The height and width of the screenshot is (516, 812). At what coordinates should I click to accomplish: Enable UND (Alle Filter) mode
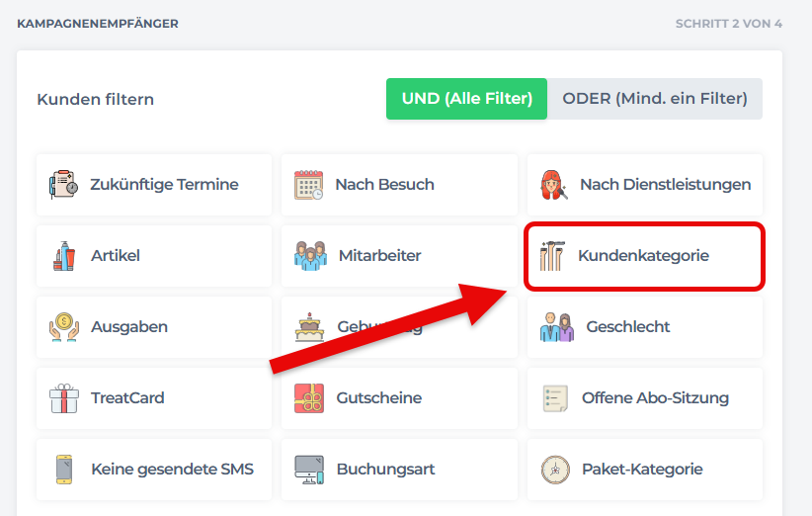466,99
